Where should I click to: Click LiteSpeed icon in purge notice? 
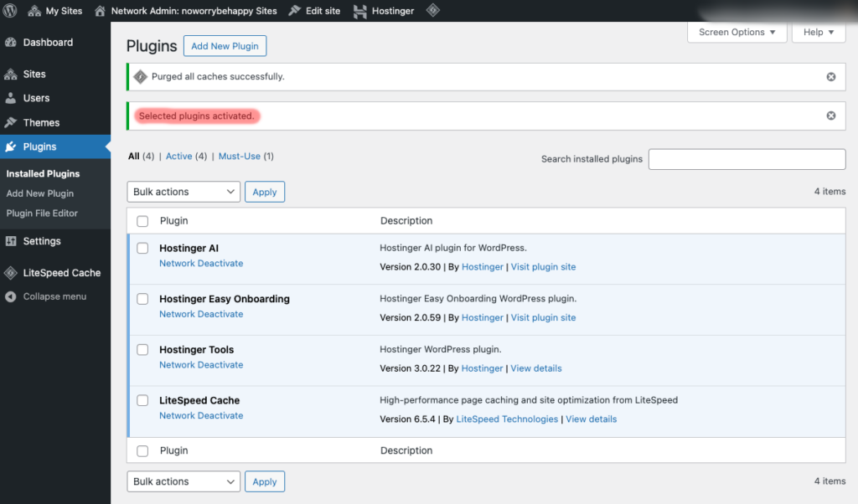pyautogui.click(x=141, y=77)
